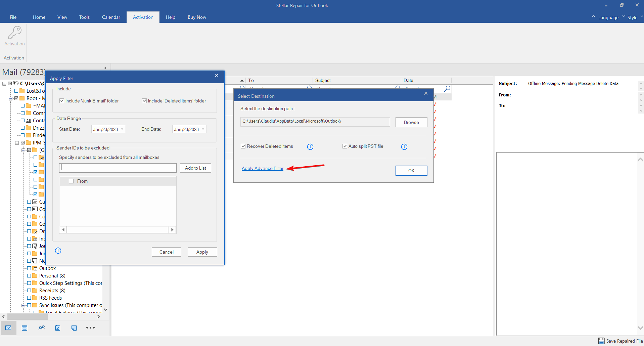Click the Outbox folder icon
Viewport: 644px width, 346px height.
35,268
